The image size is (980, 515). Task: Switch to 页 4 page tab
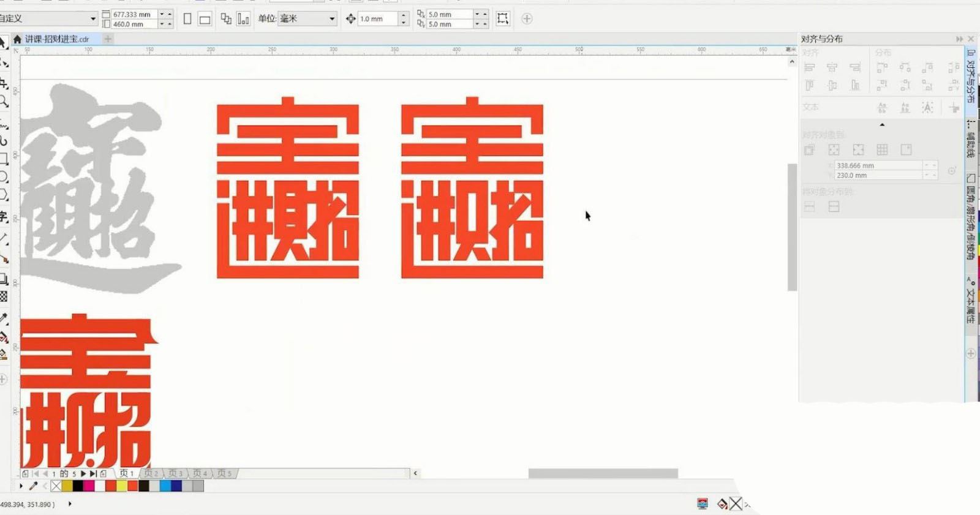[200, 473]
